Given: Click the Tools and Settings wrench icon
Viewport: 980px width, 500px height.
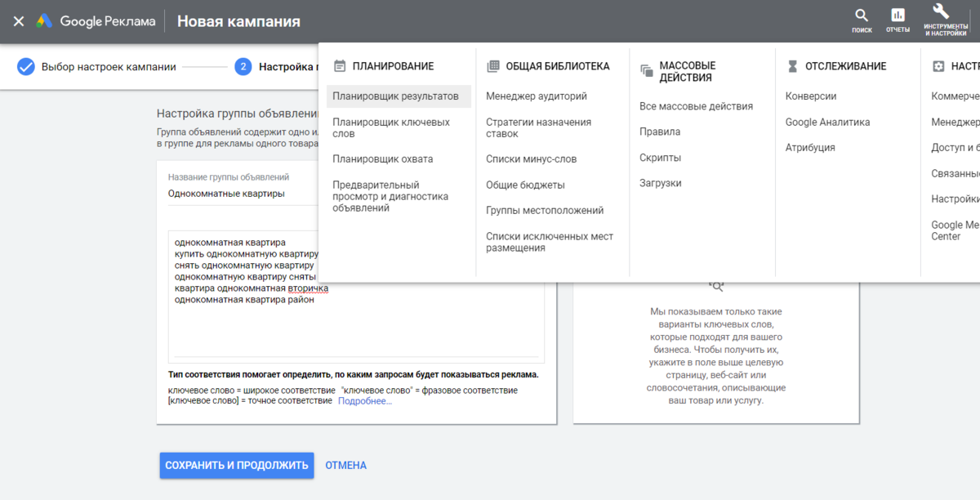Looking at the screenshot, I should (941, 11).
